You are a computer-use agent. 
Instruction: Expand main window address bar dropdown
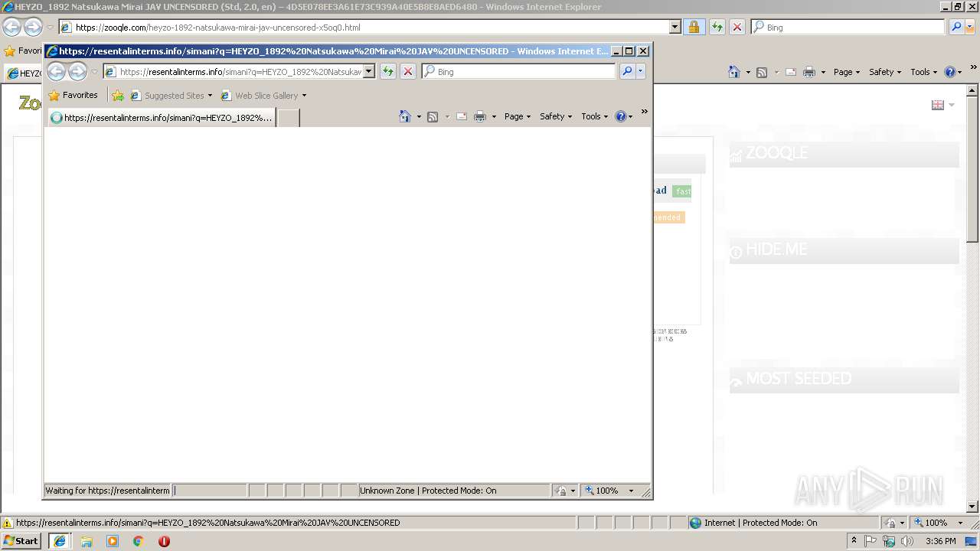[x=675, y=27]
